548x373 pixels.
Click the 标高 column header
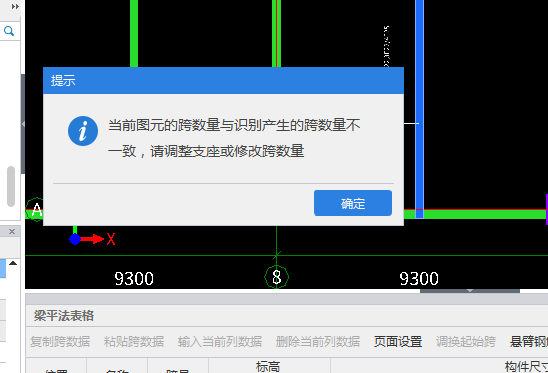268,367
